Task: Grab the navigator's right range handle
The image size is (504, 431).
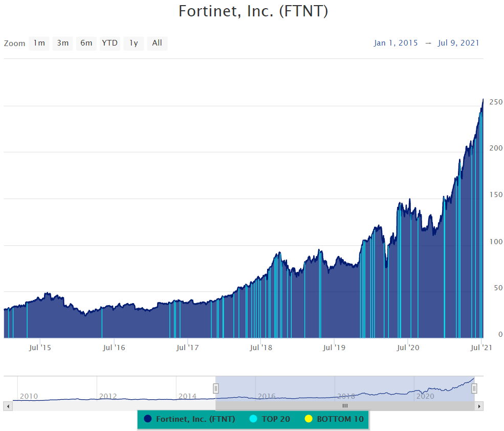Action: click(x=474, y=389)
